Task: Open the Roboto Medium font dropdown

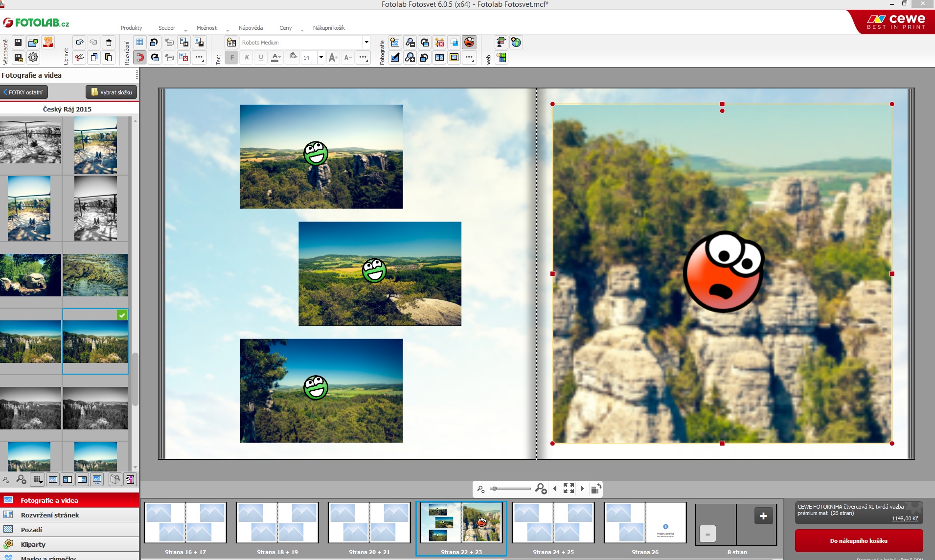Action: pos(366,43)
